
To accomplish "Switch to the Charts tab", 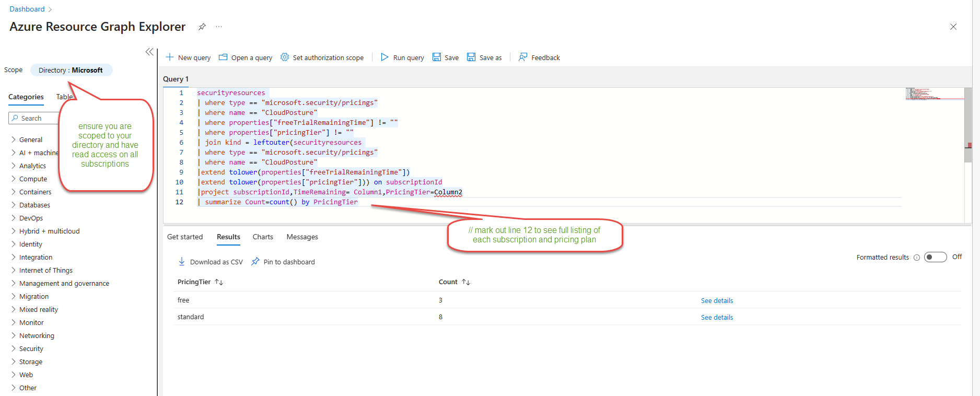I will coord(263,237).
